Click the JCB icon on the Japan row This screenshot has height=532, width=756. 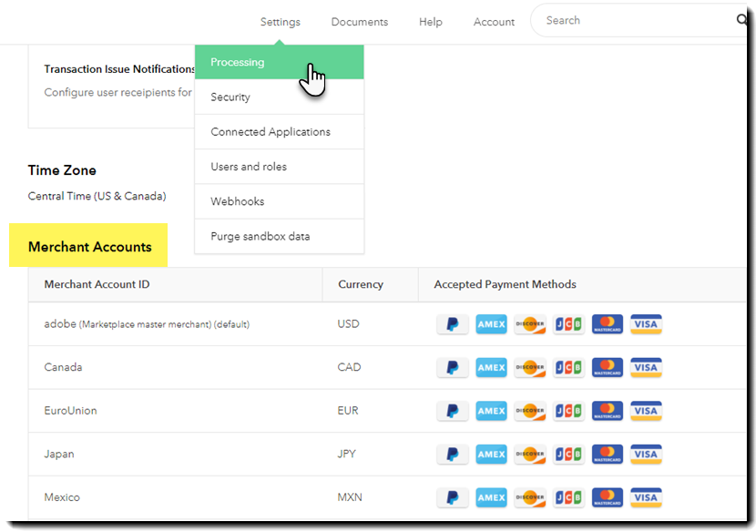point(568,454)
